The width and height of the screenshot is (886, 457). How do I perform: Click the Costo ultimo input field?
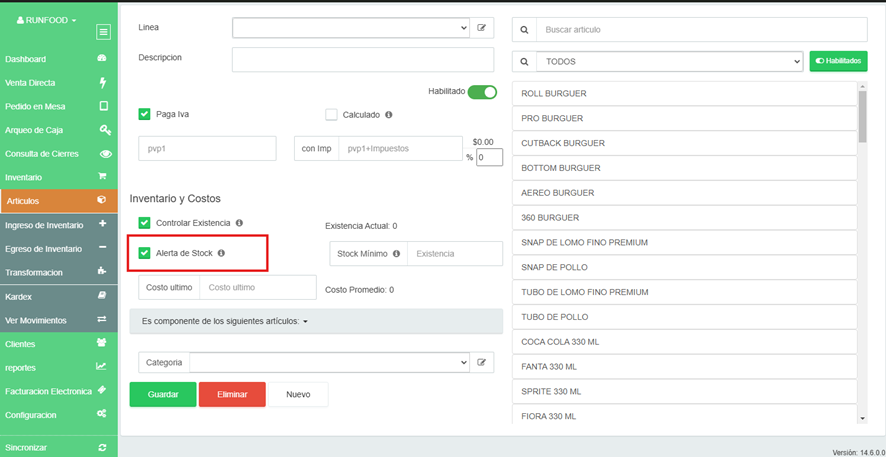[258, 287]
